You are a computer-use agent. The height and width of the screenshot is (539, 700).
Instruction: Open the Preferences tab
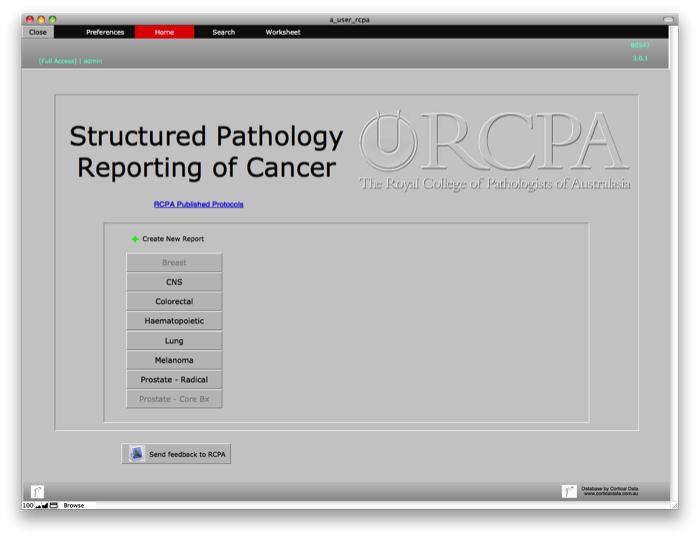[105, 32]
